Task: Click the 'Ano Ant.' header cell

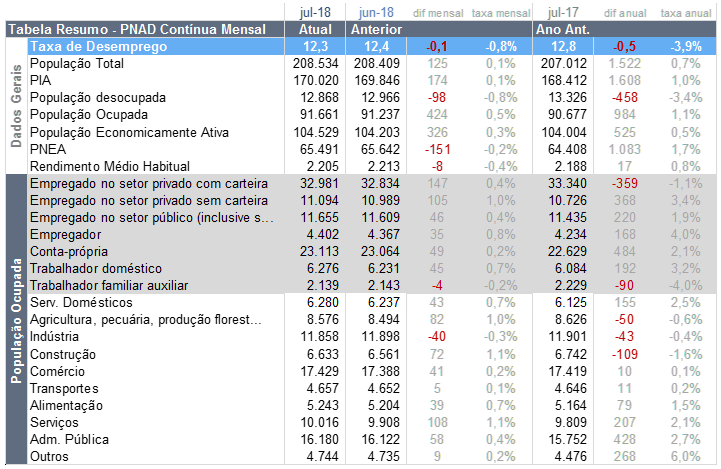Action: point(563,29)
